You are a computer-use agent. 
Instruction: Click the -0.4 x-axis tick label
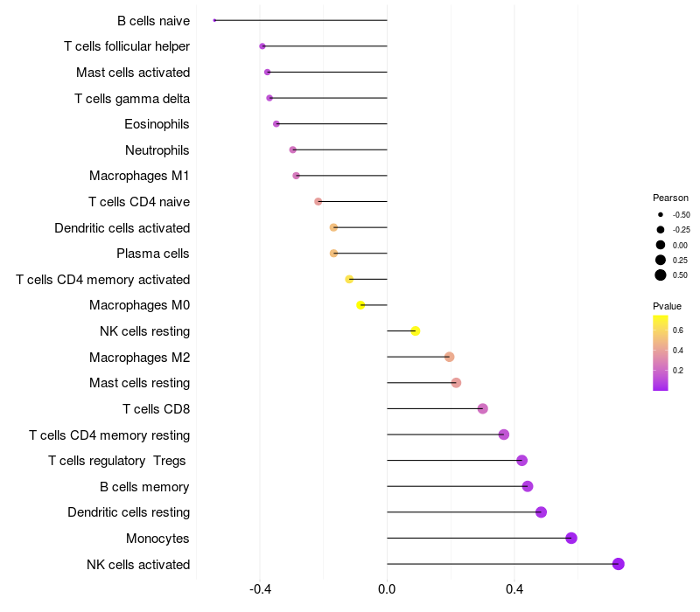259,589
